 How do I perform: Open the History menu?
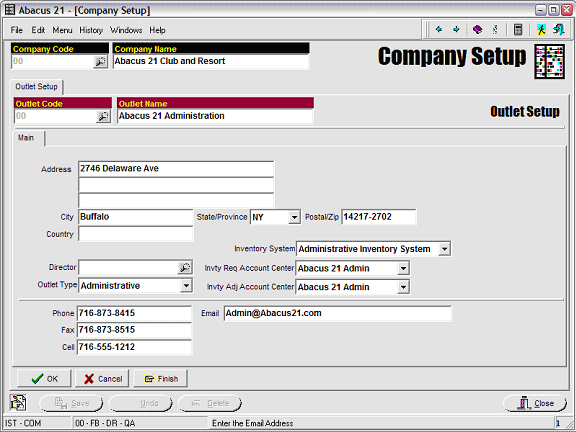(x=91, y=30)
